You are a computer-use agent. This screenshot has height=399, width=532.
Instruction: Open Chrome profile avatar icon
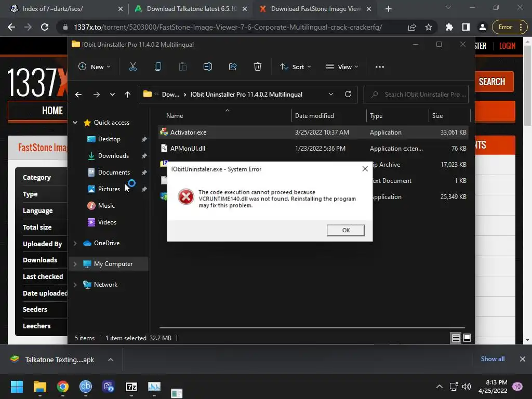pos(482,27)
